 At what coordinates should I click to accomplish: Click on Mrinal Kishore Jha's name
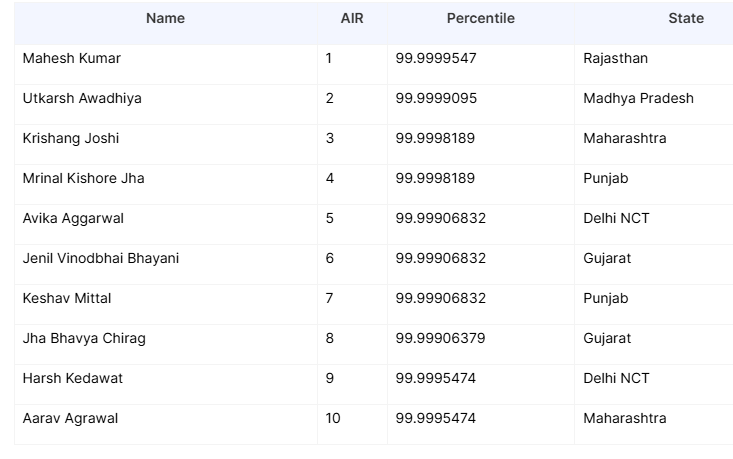pyautogui.click(x=84, y=178)
